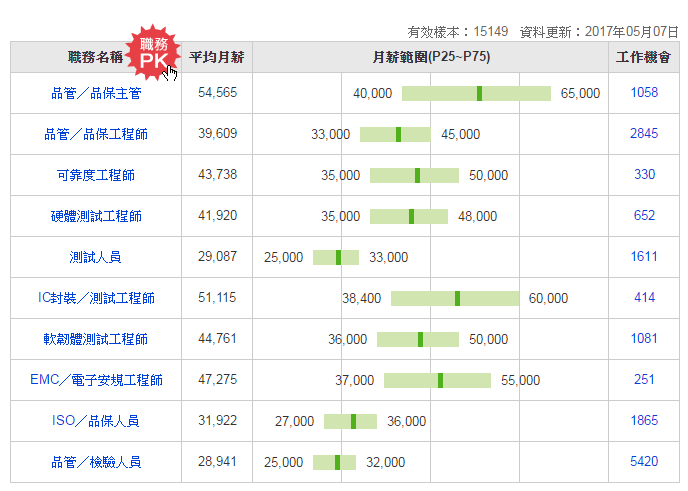Image resolution: width=688 pixels, height=491 pixels.
Task: Open the IC封裝／測試工程師 link
Action: [x=96, y=298]
